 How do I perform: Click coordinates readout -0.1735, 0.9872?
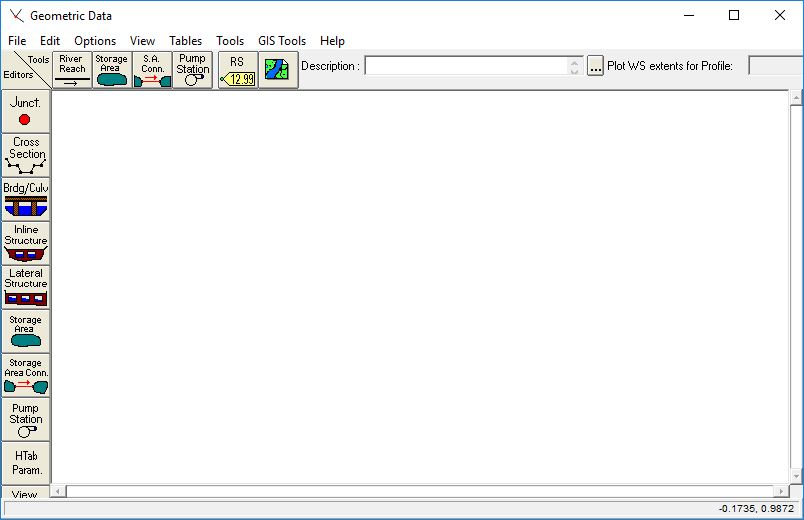point(756,509)
